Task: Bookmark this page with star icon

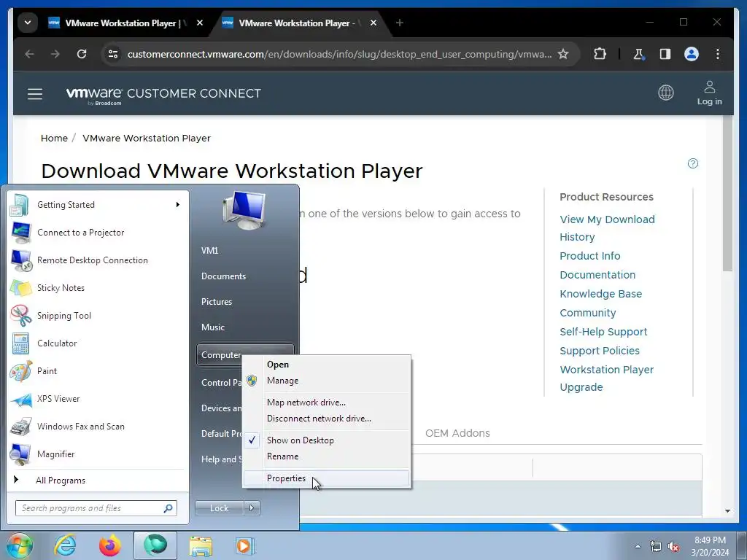Action: [563, 54]
